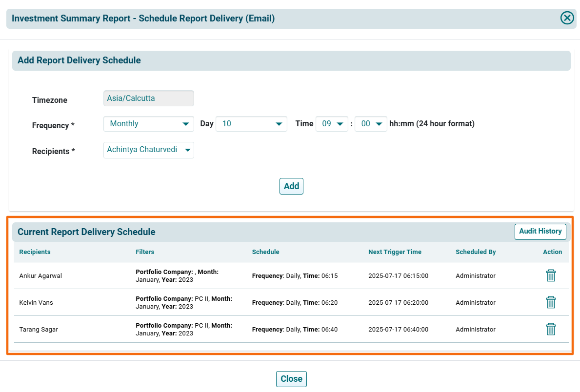The image size is (580, 392).
Task: Delete Ankur Agarwal's delivery schedule
Action: 551,275
